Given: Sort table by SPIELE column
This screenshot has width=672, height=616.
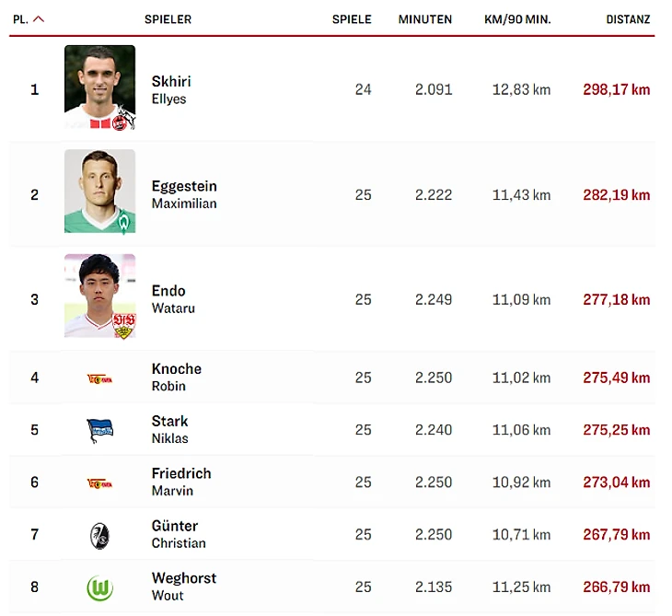Looking at the screenshot, I should point(352,19).
